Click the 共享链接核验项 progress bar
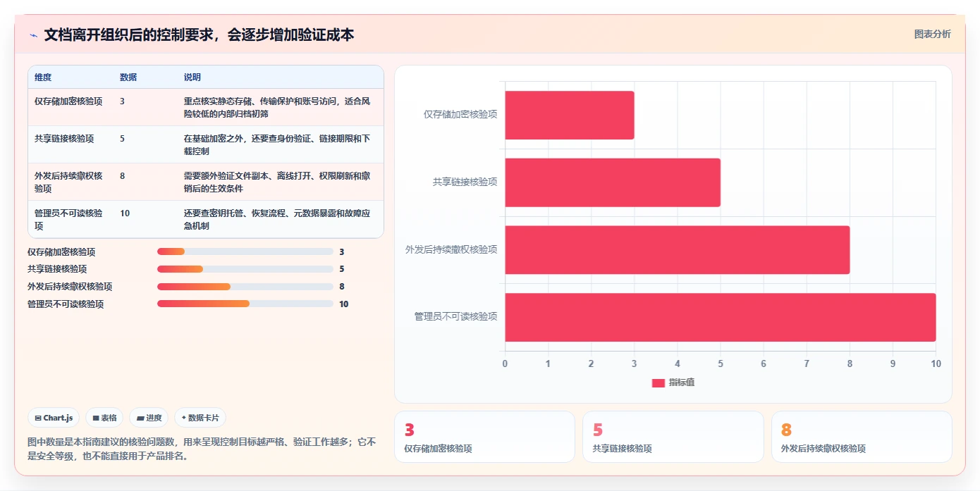 [x=245, y=269]
